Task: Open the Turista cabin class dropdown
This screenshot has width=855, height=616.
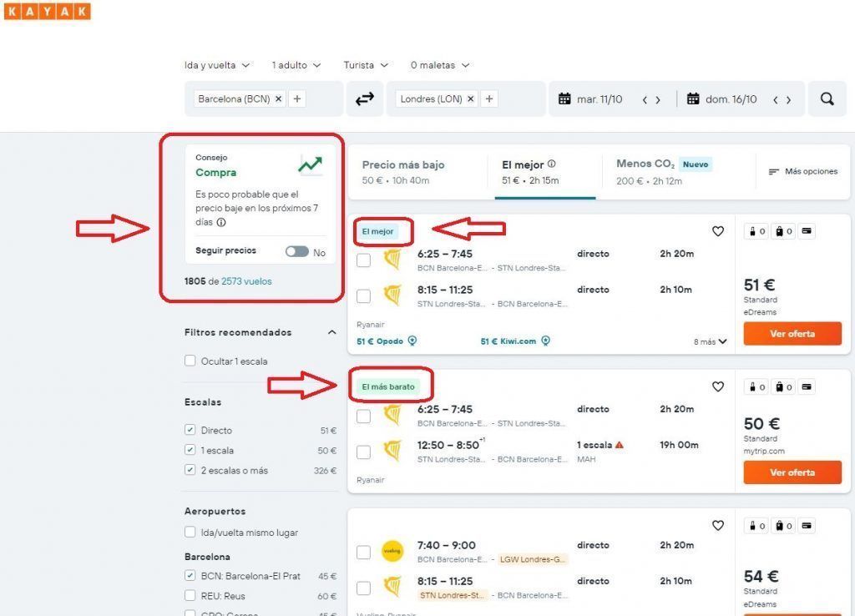Action: 366,65
